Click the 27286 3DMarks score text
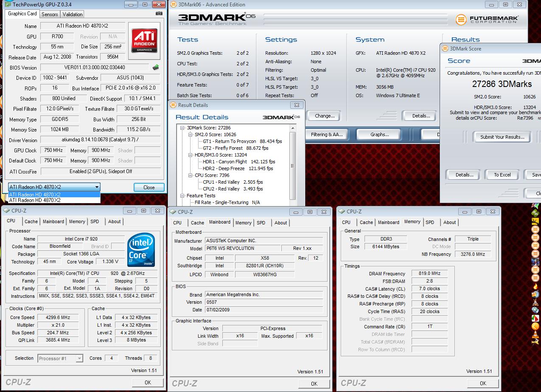Viewport: 541px width, 392px height. (x=502, y=84)
